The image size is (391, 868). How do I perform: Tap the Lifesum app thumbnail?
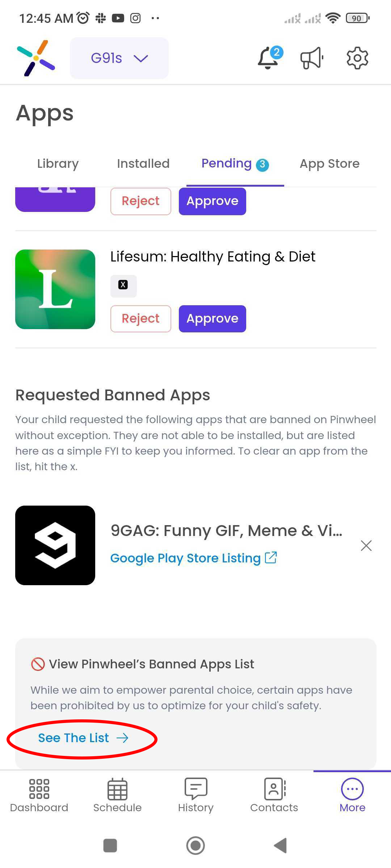tap(55, 289)
